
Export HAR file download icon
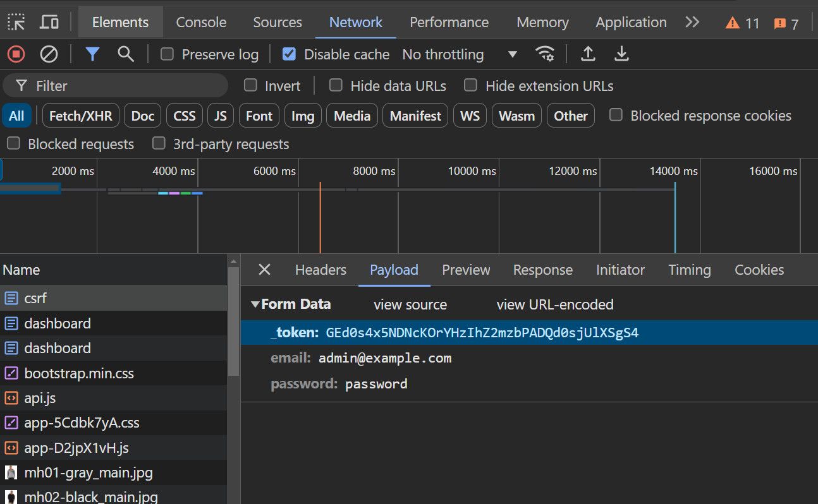pyautogui.click(x=622, y=54)
